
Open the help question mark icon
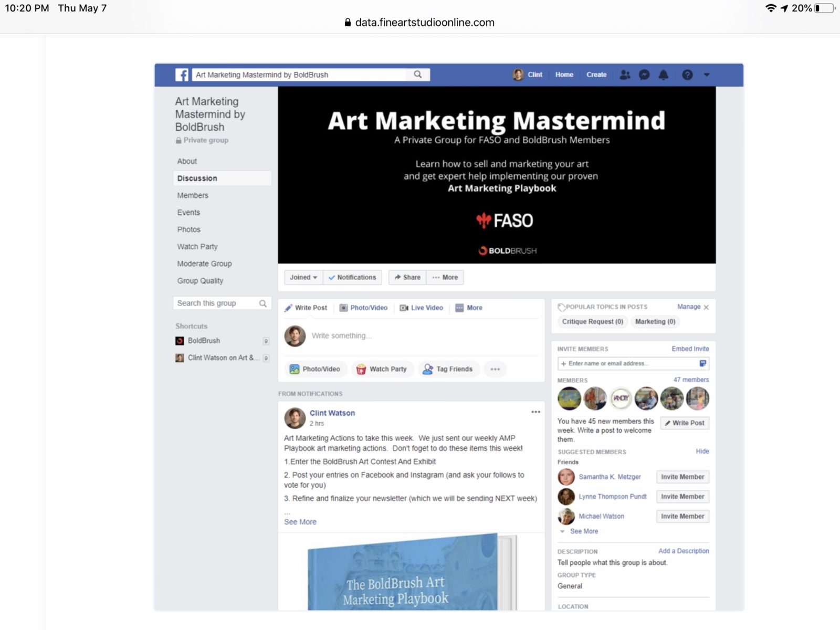click(687, 75)
